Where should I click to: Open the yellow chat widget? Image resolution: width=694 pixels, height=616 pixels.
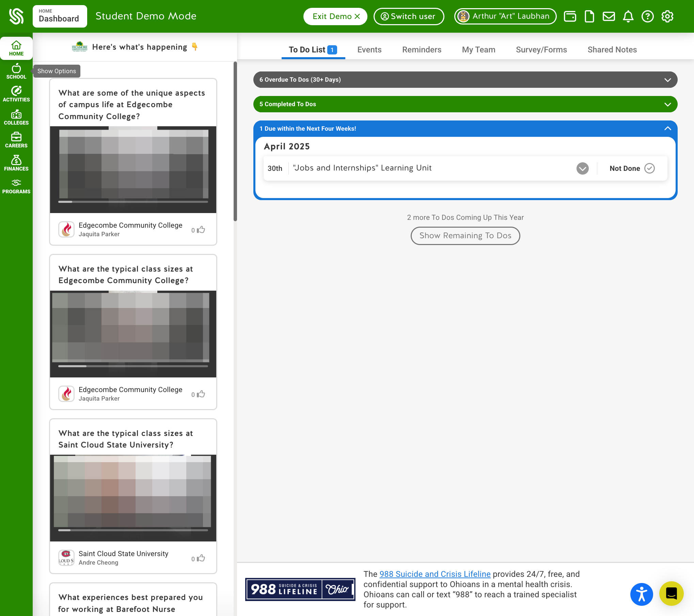[x=672, y=594]
